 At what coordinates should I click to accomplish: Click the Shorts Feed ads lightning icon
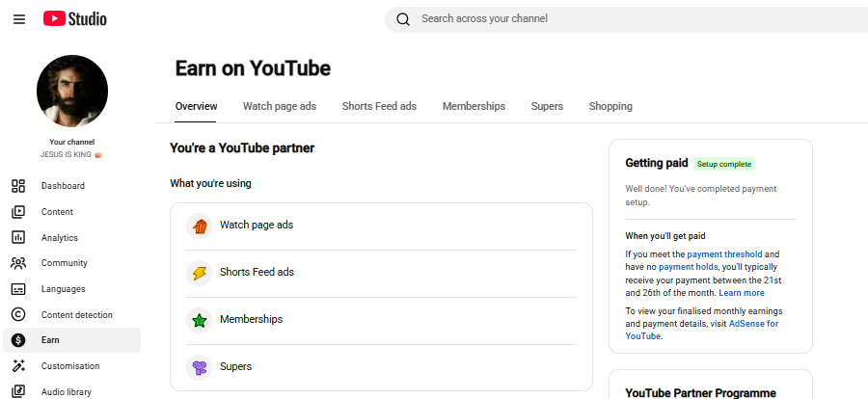point(200,273)
